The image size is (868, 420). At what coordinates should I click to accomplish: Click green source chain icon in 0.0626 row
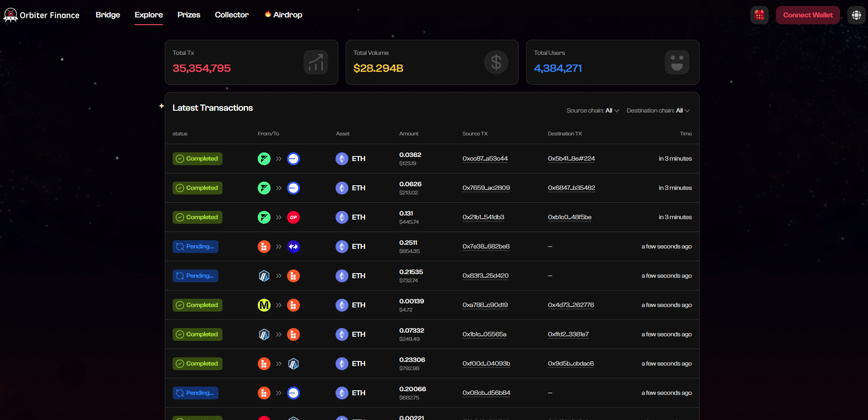(x=264, y=188)
